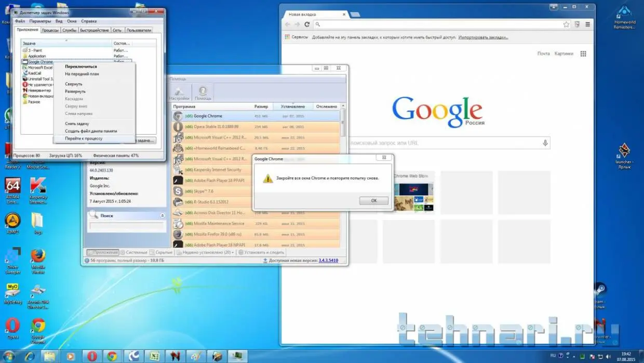
Task: Select Mozilla Firefox 39.0 list icon
Action: [x=178, y=234]
